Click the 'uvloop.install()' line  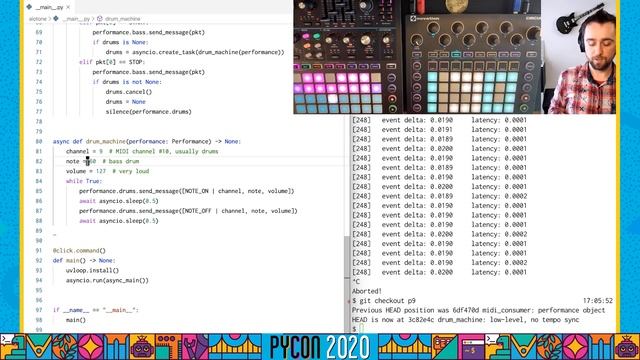(92, 271)
